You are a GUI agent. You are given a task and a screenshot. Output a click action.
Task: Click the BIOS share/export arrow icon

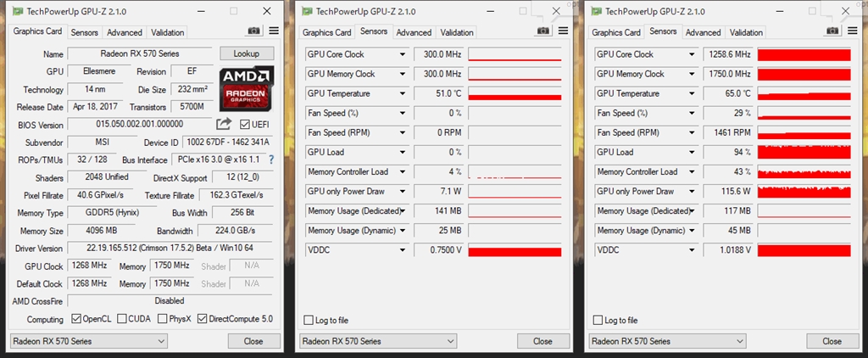224,124
